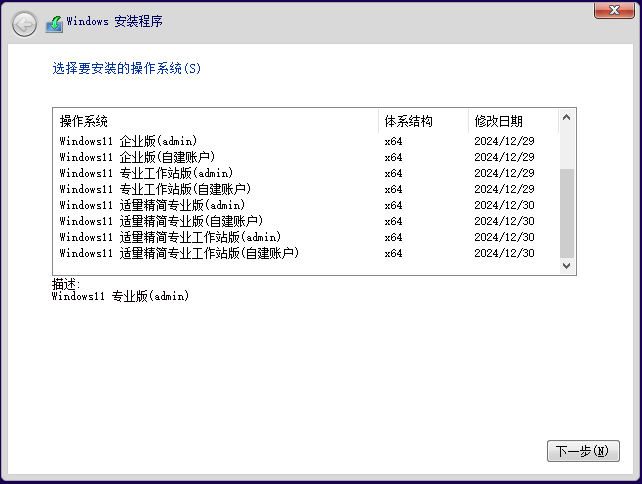
Task: Click the 选择要安装的操作系统(S) heading
Action: pyautogui.click(x=127, y=68)
